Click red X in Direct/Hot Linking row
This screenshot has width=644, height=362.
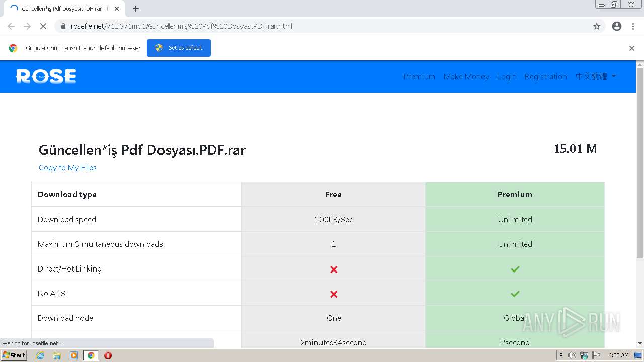click(x=334, y=269)
